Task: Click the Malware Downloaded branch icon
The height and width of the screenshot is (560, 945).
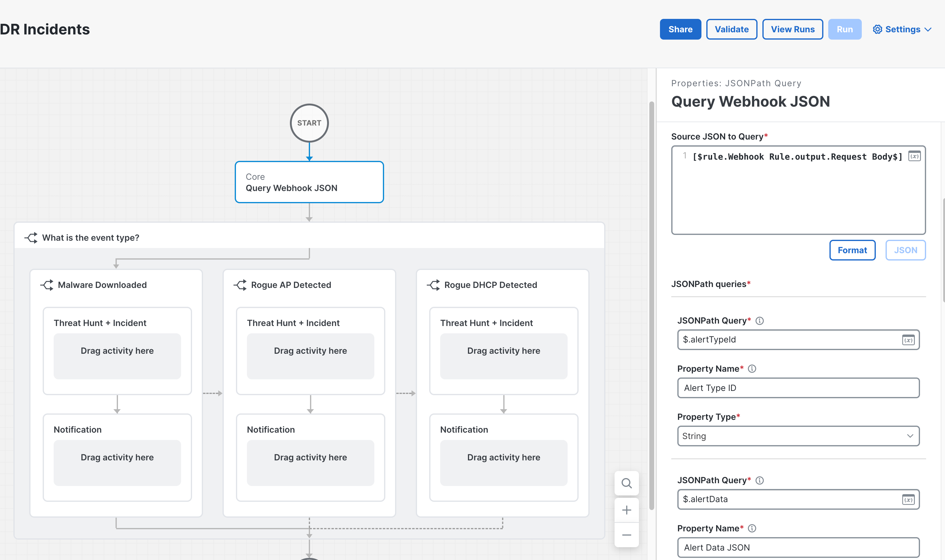Action: 47,285
